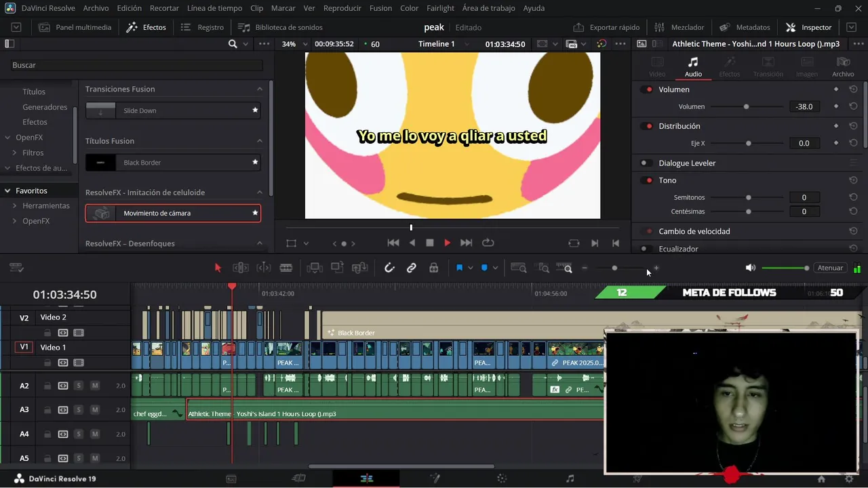
Task: Open the Edición menu
Action: (129, 8)
